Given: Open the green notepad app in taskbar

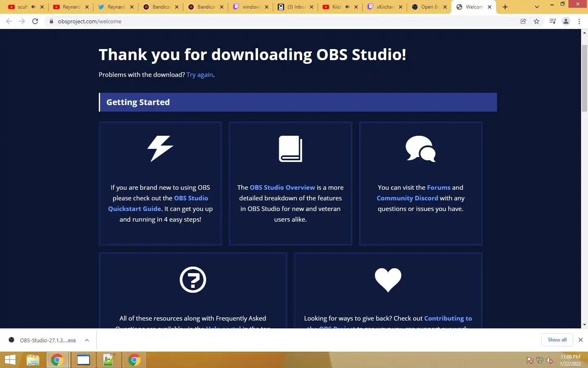Looking at the screenshot, I should pyautogui.click(x=109, y=360).
